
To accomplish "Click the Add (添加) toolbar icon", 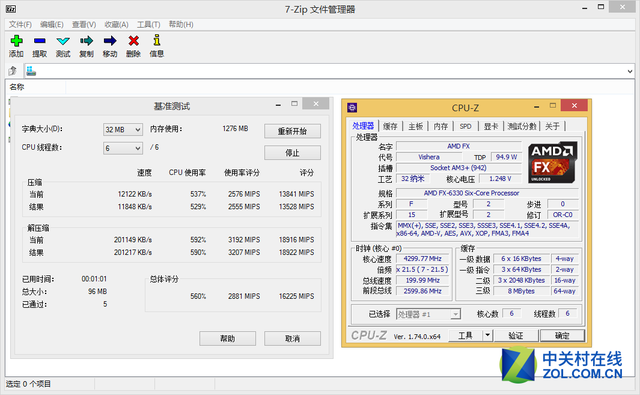I will coord(16,41).
